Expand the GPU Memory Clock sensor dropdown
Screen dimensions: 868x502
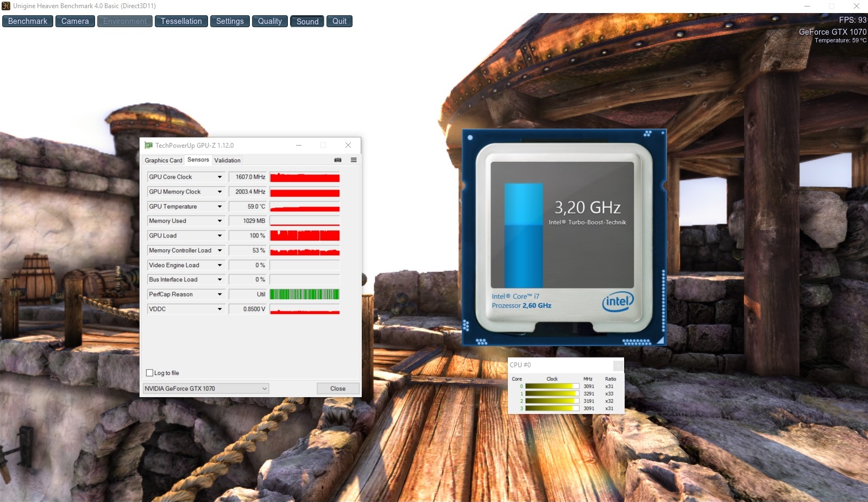[219, 192]
